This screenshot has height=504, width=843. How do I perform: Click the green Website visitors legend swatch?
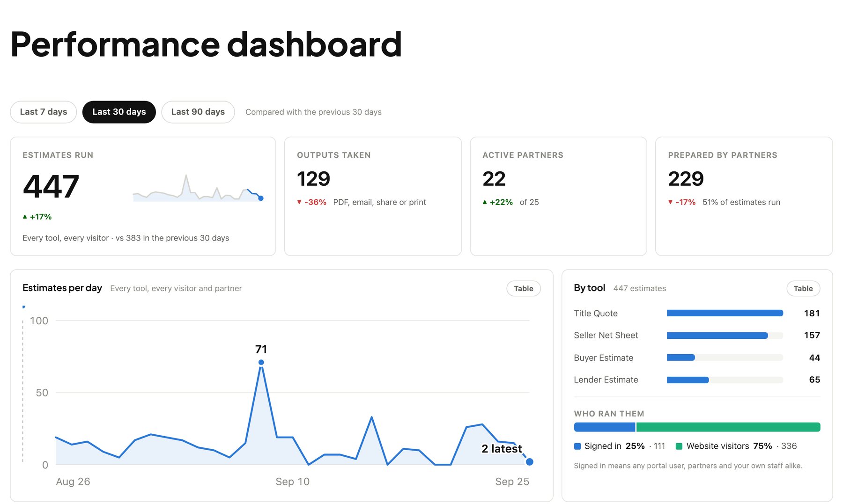coord(679,446)
